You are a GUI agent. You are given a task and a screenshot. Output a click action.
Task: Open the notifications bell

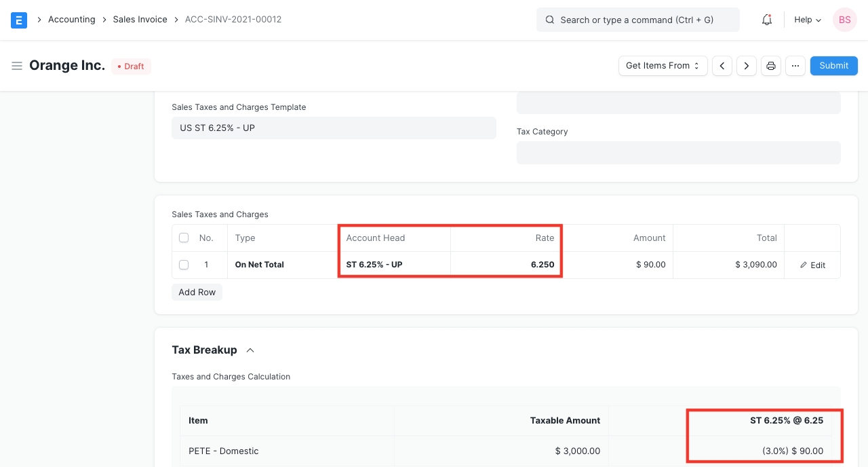coord(767,20)
